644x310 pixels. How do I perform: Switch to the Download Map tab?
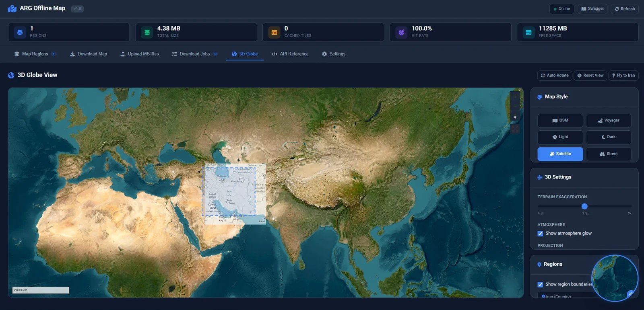tap(89, 54)
